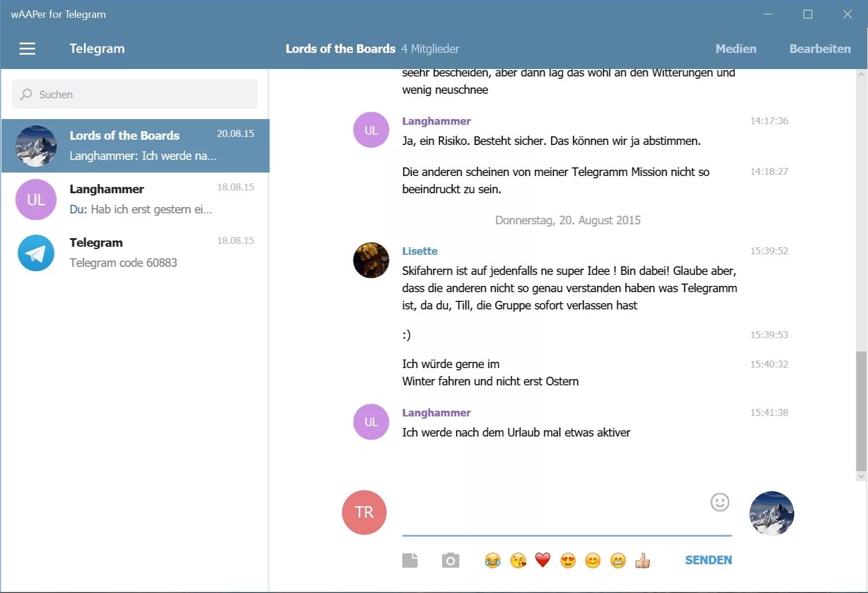Image resolution: width=868 pixels, height=593 pixels.
Task: Insert the grinning teeth emoji
Action: click(x=618, y=560)
